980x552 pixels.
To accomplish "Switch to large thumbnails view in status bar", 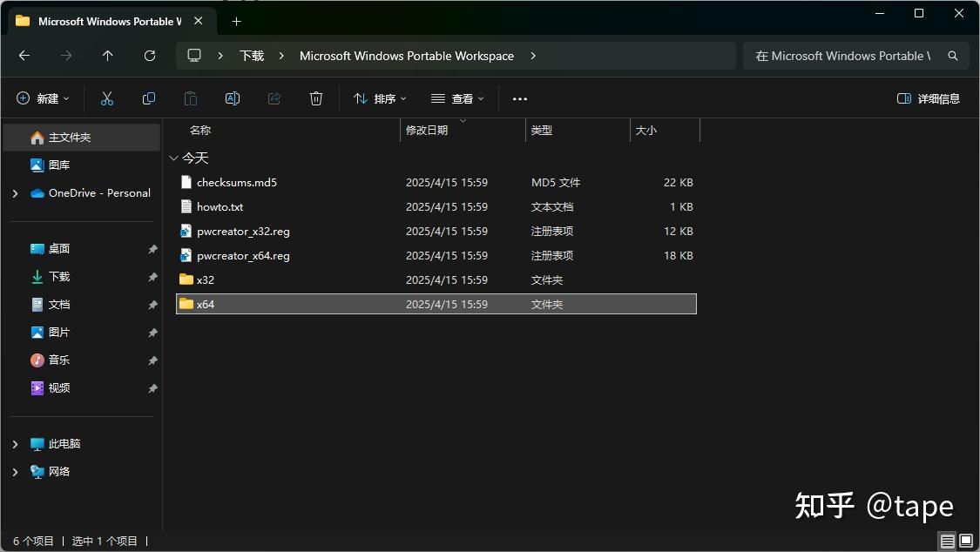I will pos(967,541).
